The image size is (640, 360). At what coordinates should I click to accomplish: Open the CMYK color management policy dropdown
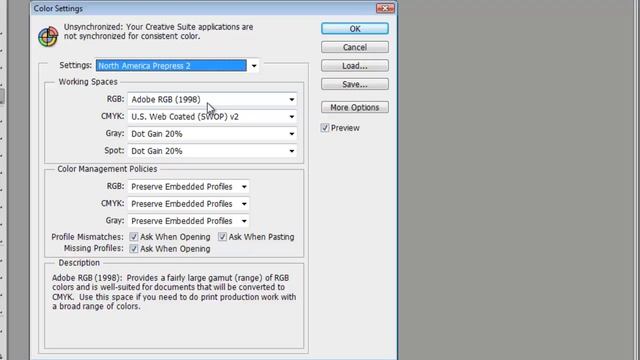tap(188, 204)
